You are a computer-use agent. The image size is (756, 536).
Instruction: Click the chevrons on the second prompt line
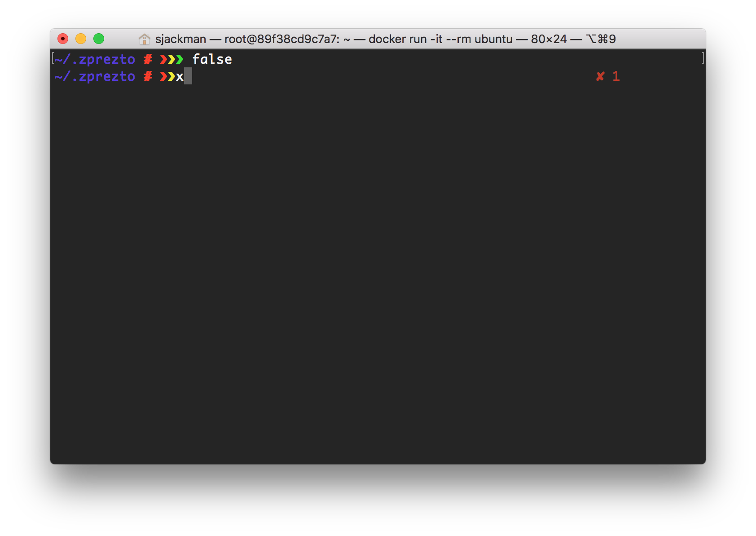click(x=167, y=76)
